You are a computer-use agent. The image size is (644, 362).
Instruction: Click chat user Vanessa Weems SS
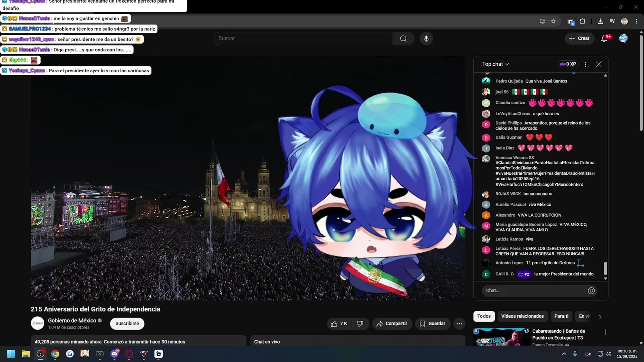coord(515,158)
